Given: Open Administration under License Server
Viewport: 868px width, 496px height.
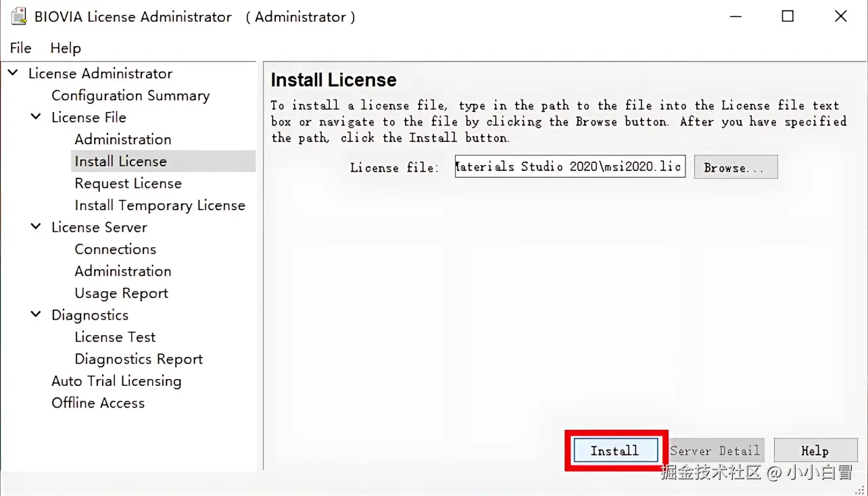Looking at the screenshot, I should [x=123, y=271].
